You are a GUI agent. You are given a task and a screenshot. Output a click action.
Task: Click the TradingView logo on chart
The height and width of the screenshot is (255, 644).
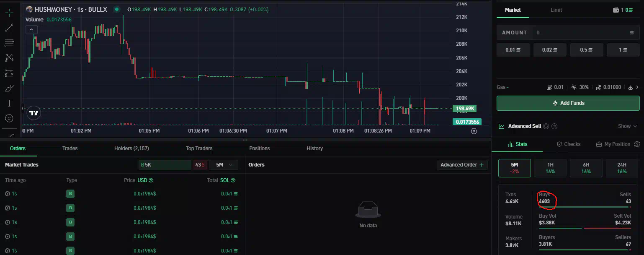[34, 113]
